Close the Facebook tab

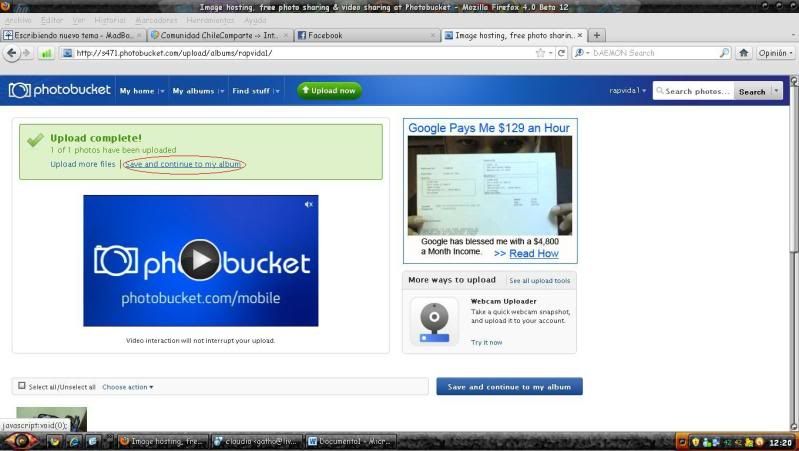[x=433, y=35]
